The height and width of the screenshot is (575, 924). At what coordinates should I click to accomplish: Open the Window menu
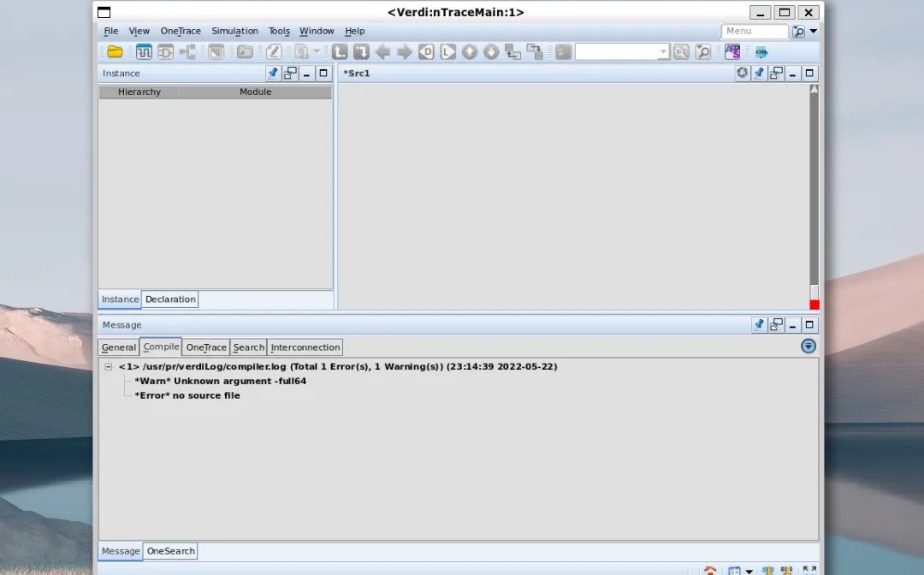[317, 31]
